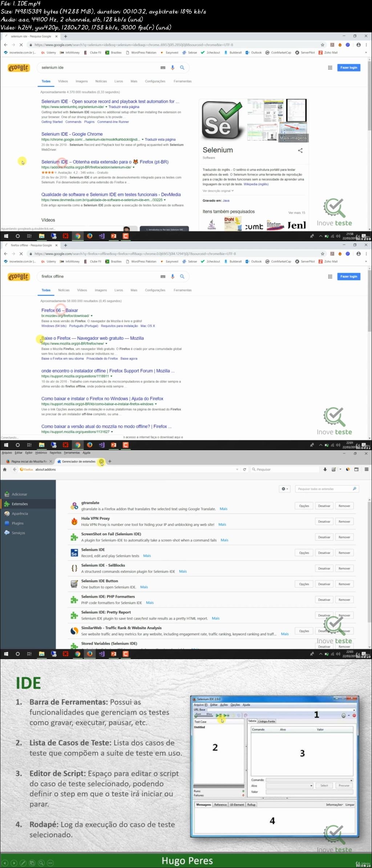Click the "Mais imagens" thumbnail in the Selenium panel
The height and width of the screenshot is (868, 372).
[x=293, y=133]
